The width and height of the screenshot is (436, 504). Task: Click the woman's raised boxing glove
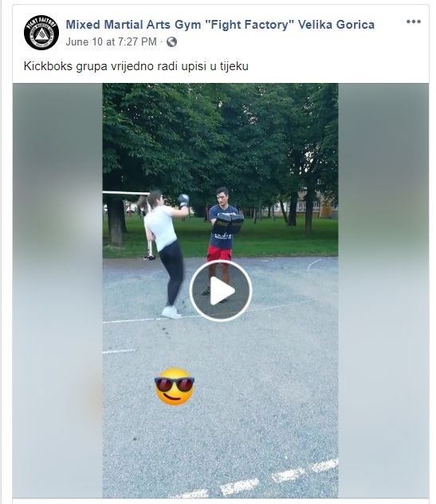[x=183, y=200]
